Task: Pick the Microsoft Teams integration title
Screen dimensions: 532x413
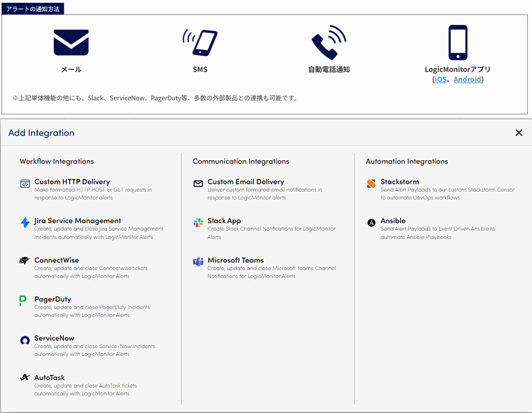Action: 235,260
